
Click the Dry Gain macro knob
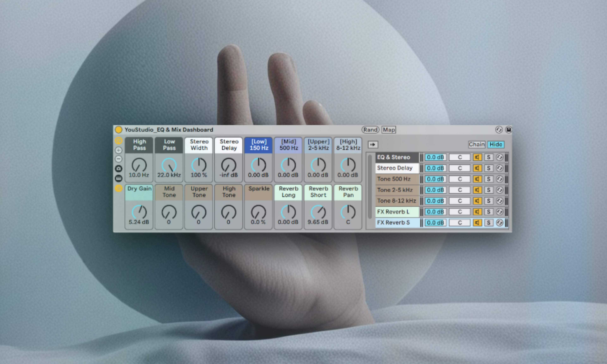tap(139, 212)
